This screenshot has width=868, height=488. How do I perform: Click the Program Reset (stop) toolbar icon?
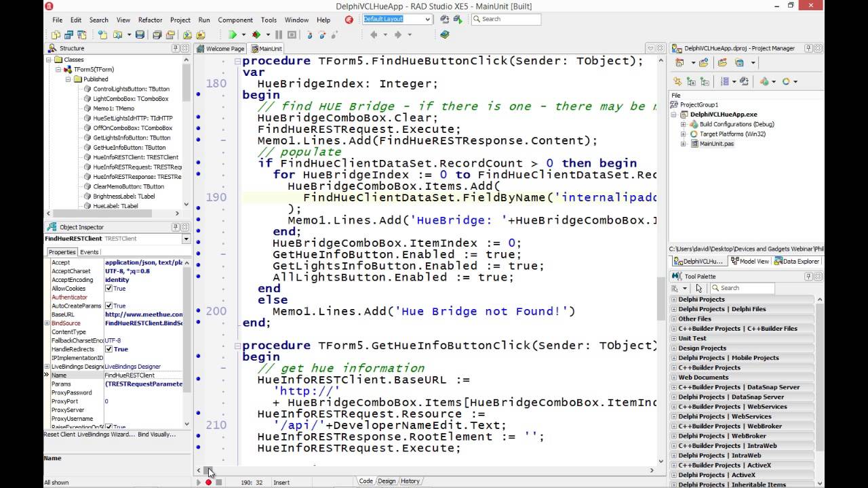[x=292, y=35]
